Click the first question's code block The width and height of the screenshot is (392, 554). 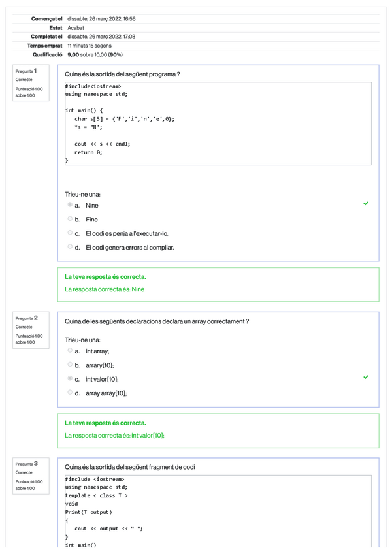tap(218, 123)
